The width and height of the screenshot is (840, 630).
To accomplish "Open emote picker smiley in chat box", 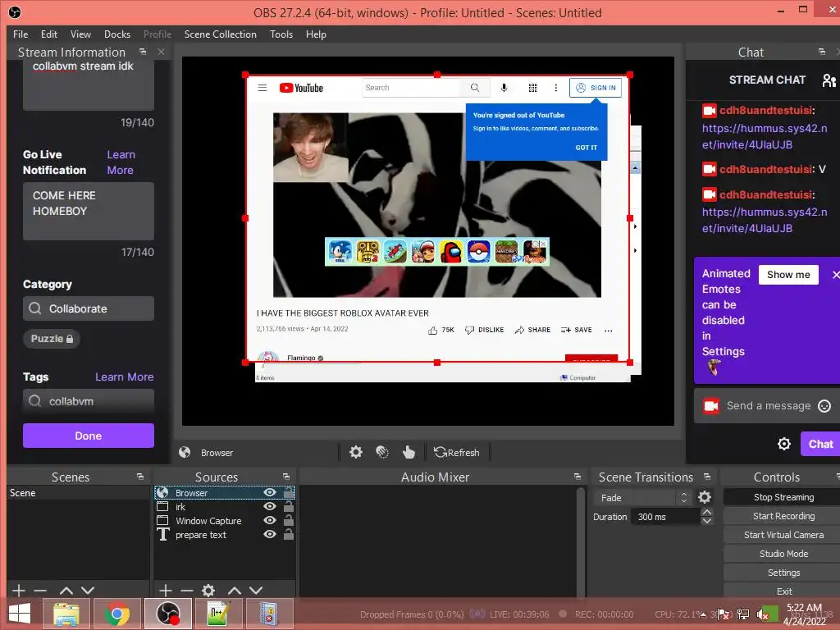I will pos(824,406).
